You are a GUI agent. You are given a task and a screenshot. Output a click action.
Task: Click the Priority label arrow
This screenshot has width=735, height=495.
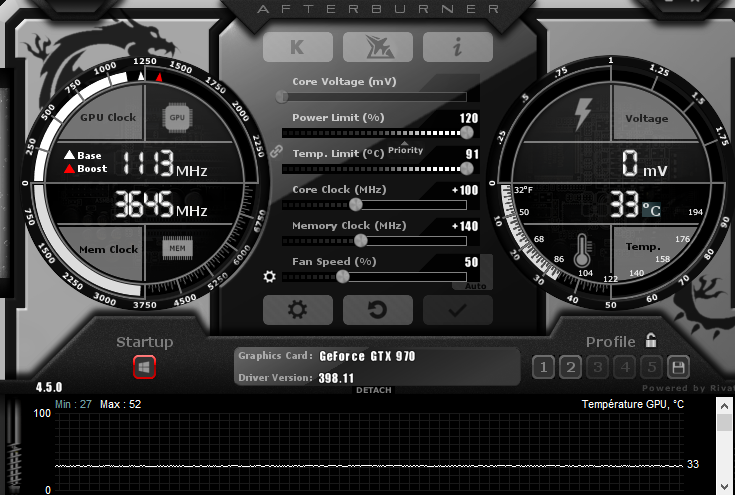pyautogui.click(x=405, y=143)
